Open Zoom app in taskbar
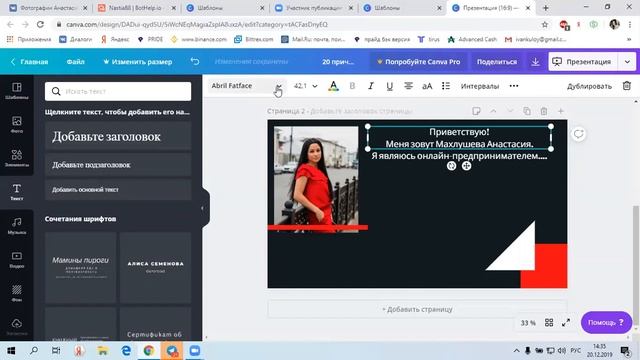This screenshot has height=360, width=640. click(x=194, y=351)
